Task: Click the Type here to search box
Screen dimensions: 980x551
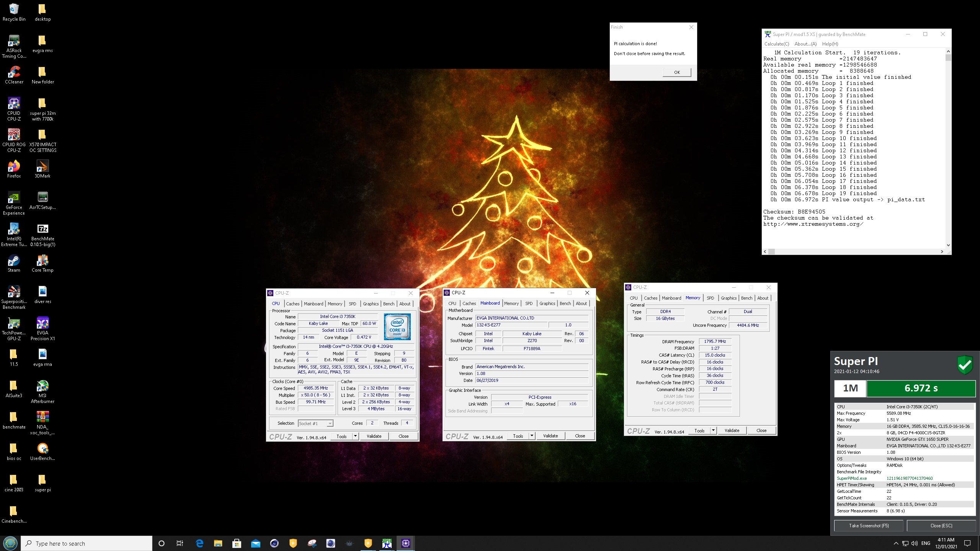Action: point(87,543)
